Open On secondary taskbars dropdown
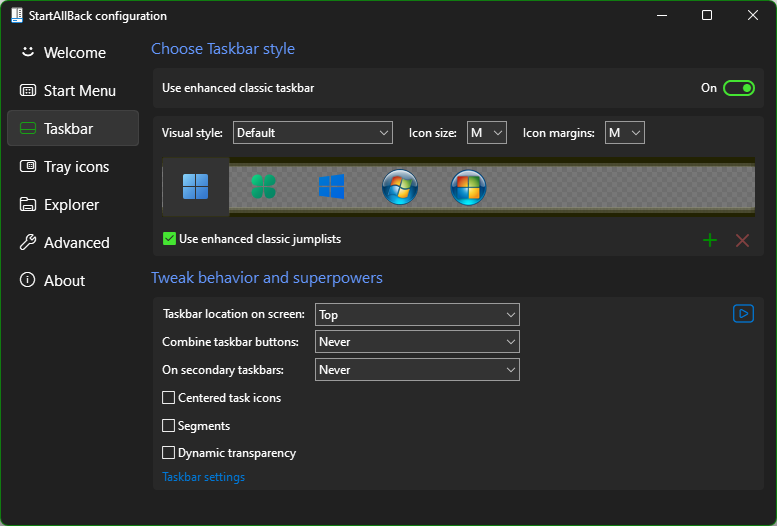777x526 pixels. 417,370
